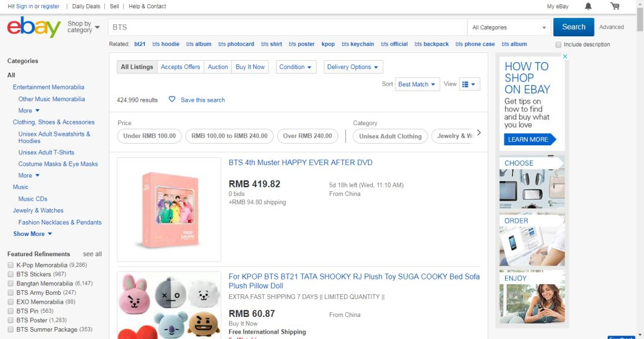Open the BTS 4th Muster DVD listing

pyautogui.click(x=301, y=163)
